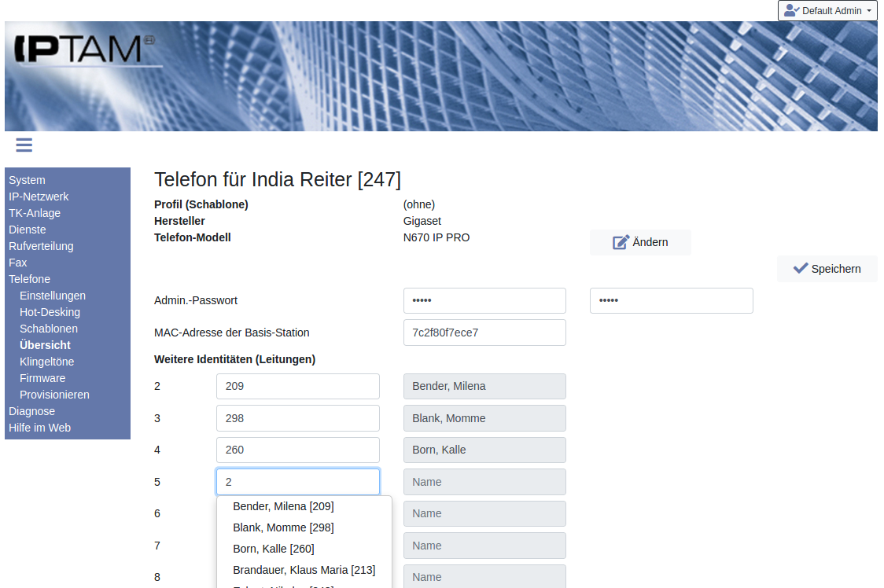The height and width of the screenshot is (588, 884).
Task: Click the checkmark icon on Speichern
Action: point(801,268)
